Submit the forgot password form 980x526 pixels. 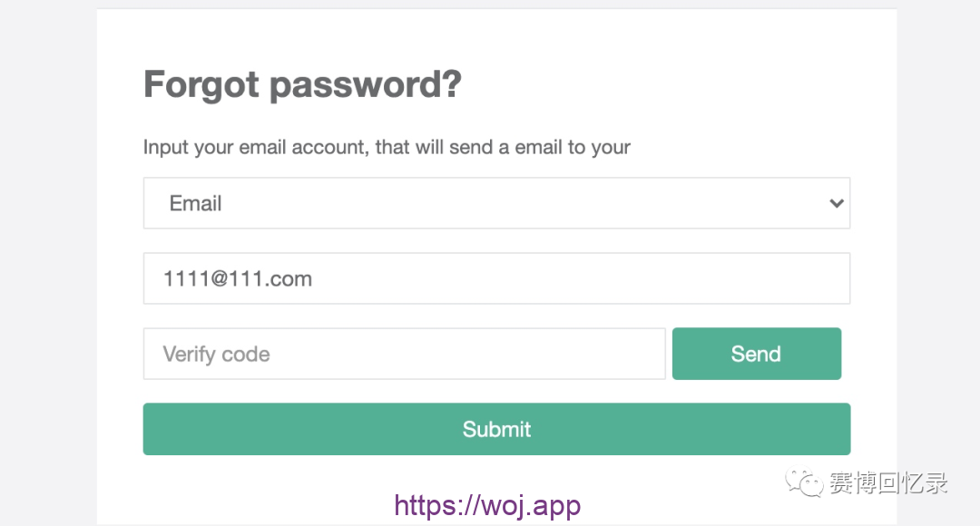pos(496,429)
